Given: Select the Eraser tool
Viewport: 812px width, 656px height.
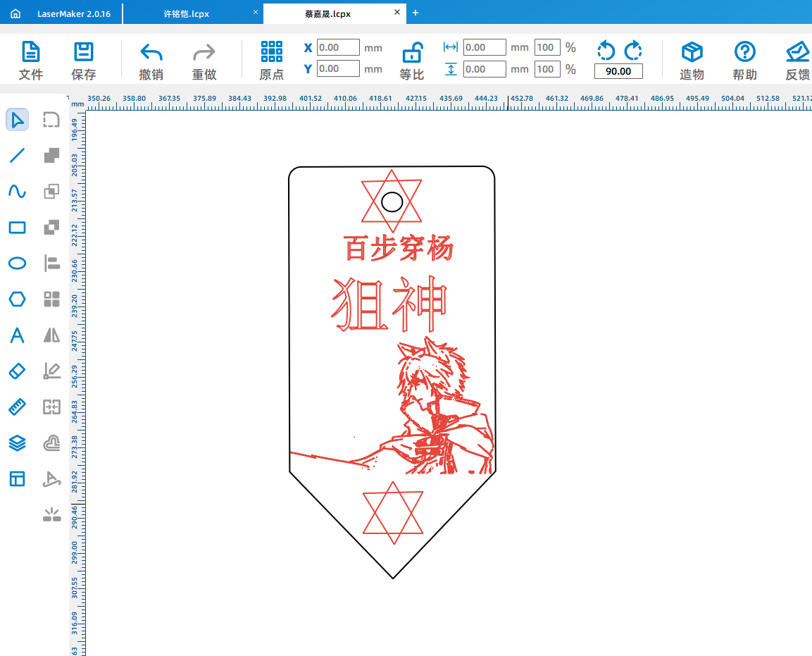Looking at the screenshot, I should pos(17,371).
